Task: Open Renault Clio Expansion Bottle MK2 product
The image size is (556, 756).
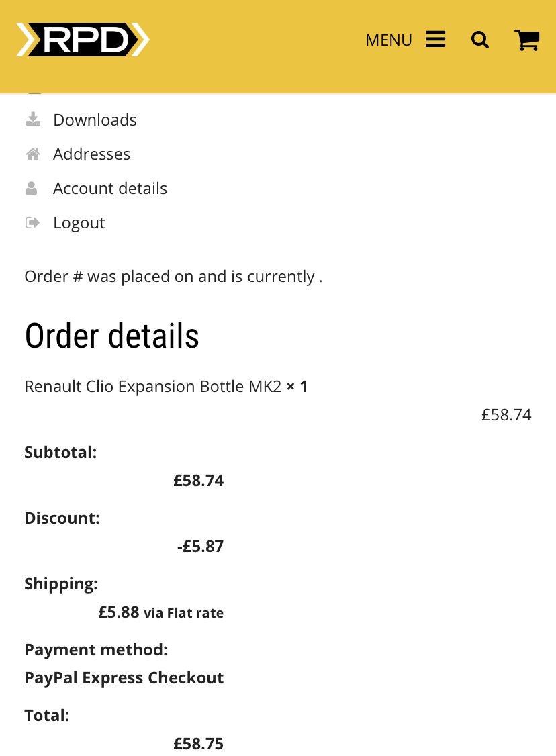Action: pos(153,386)
